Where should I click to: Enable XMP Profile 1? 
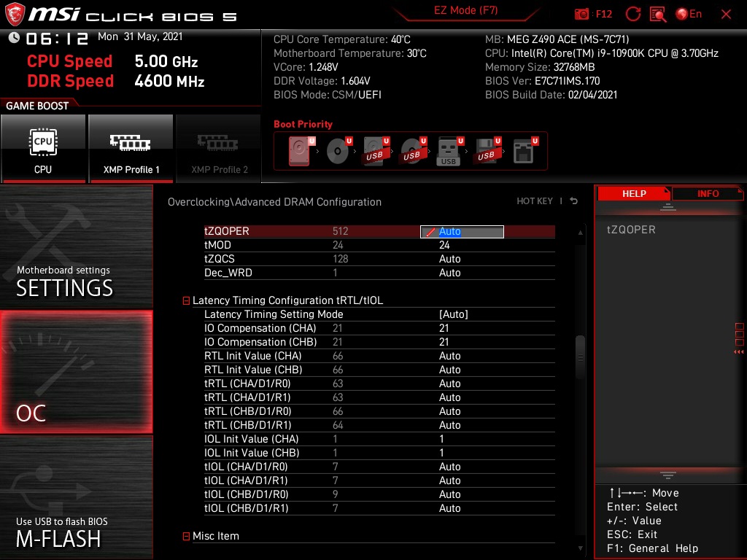click(x=131, y=148)
